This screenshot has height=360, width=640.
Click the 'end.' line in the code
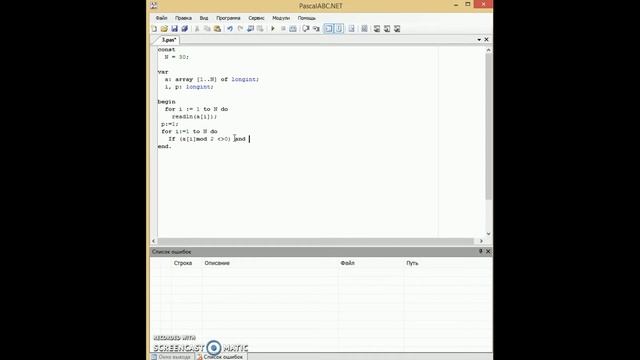164,147
